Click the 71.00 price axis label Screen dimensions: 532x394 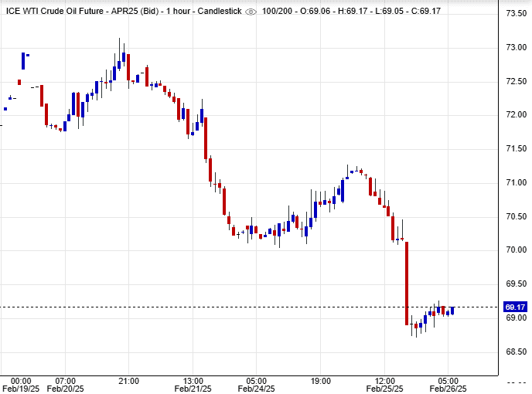(x=516, y=182)
